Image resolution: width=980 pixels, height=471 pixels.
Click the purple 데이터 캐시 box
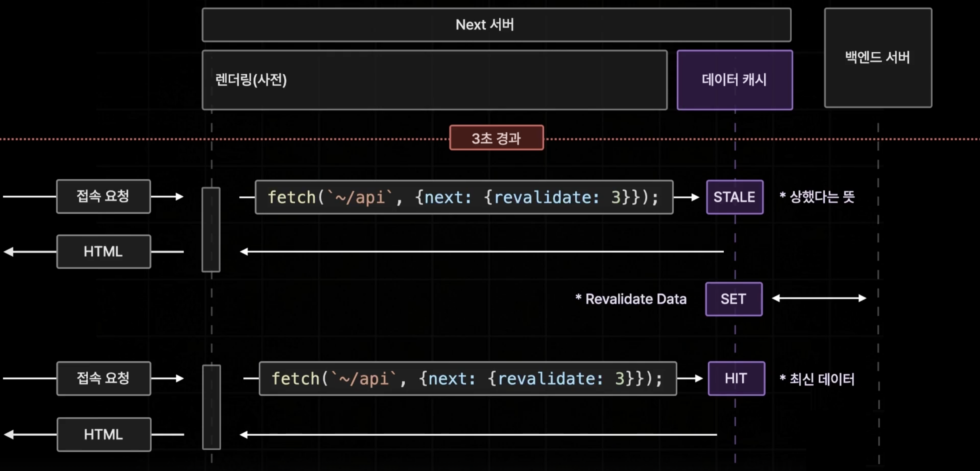(x=734, y=80)
